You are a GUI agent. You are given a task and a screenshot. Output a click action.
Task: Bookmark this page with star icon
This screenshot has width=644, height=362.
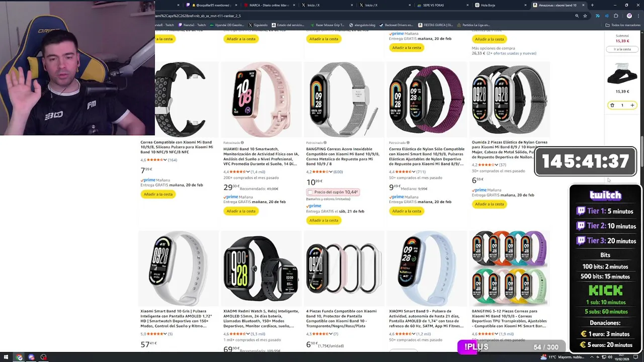click(585, 16)
